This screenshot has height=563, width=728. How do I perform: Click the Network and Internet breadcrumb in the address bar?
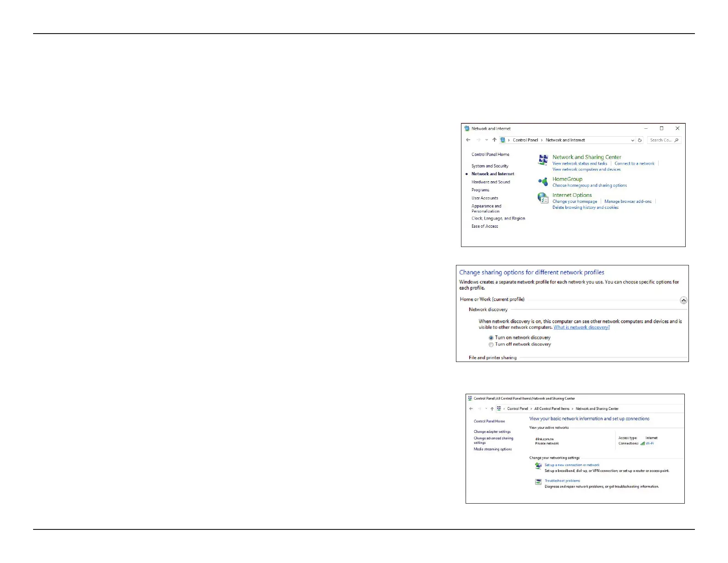coord(565,140)
